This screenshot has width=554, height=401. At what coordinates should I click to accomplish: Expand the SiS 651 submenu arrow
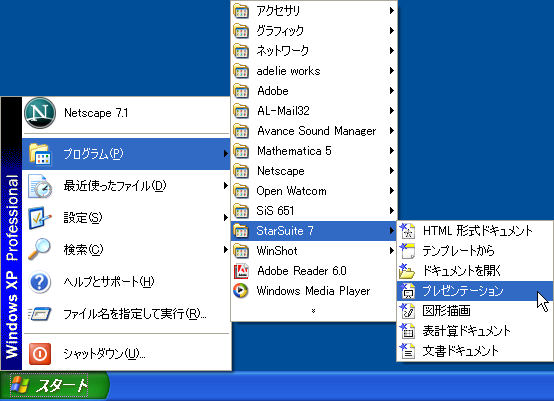point(391,211)
